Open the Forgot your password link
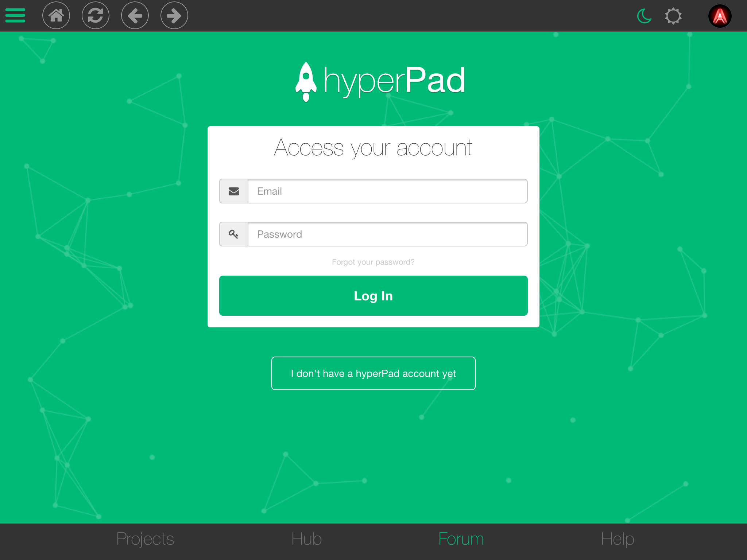This screenshot has width=747, height=560. 373,262
